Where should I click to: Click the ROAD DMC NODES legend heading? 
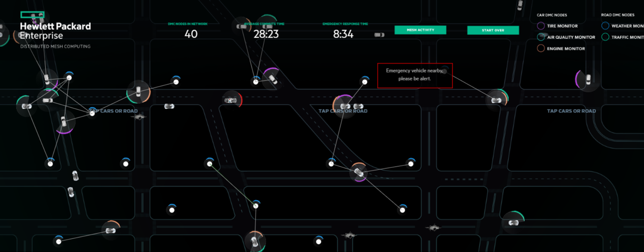pyautogui.click(x=617, y=15)
